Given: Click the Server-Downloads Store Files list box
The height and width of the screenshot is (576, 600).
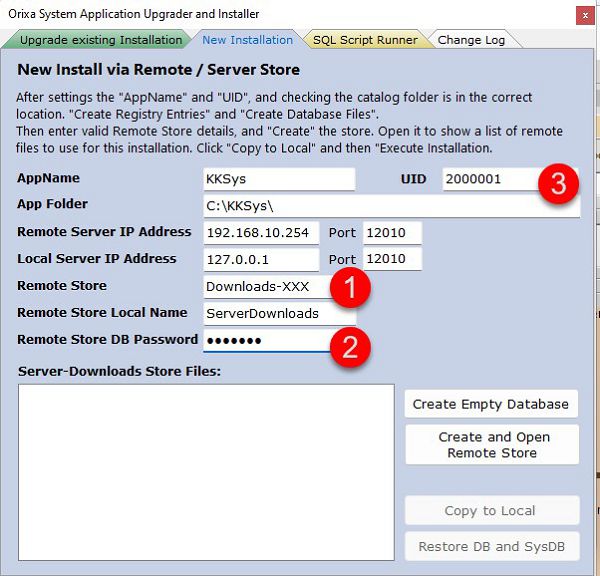Looking at the screenshot, I should pyautogui.click(x=206, y=472).
